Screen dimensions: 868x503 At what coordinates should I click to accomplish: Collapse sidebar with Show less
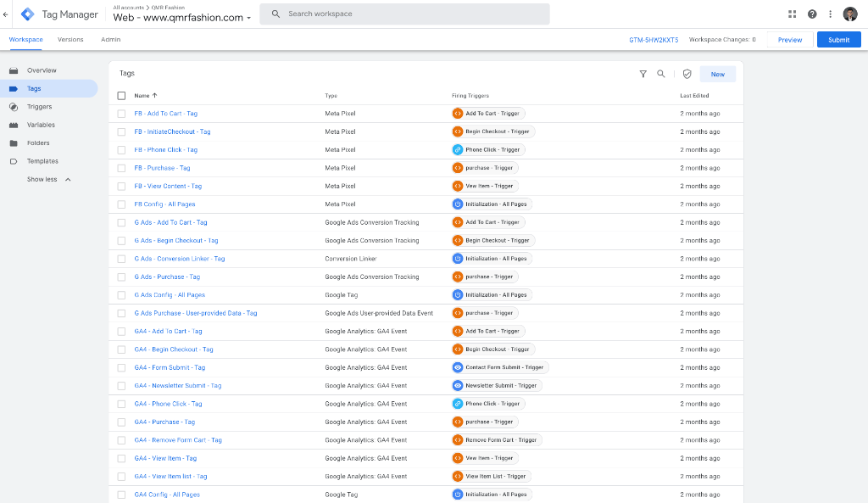(x=48, y=180)
